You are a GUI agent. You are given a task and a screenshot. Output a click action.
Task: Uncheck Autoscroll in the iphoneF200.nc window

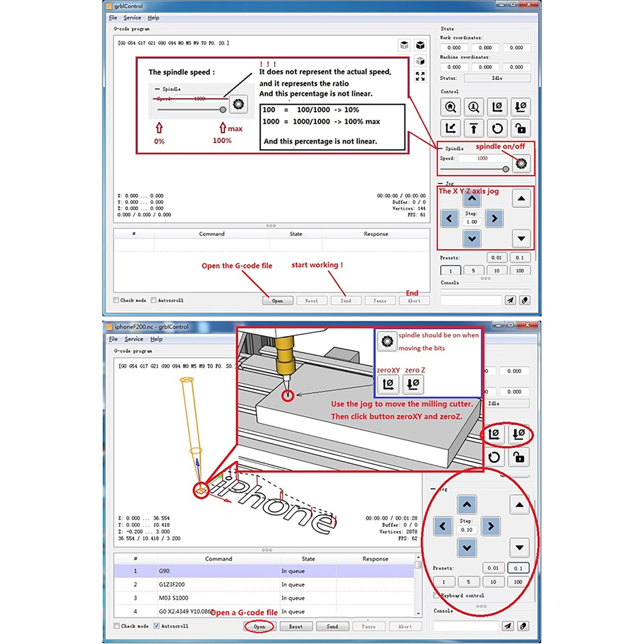156,626
